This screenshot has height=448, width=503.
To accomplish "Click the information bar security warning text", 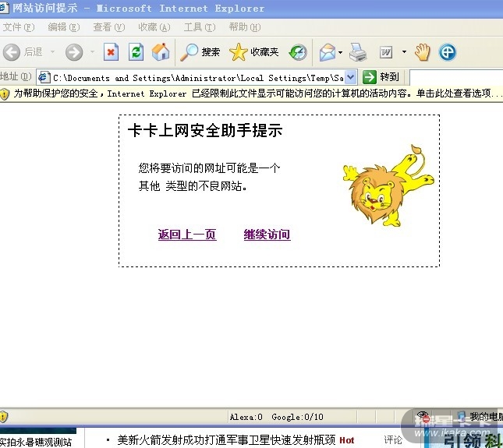I will [258, 93].
